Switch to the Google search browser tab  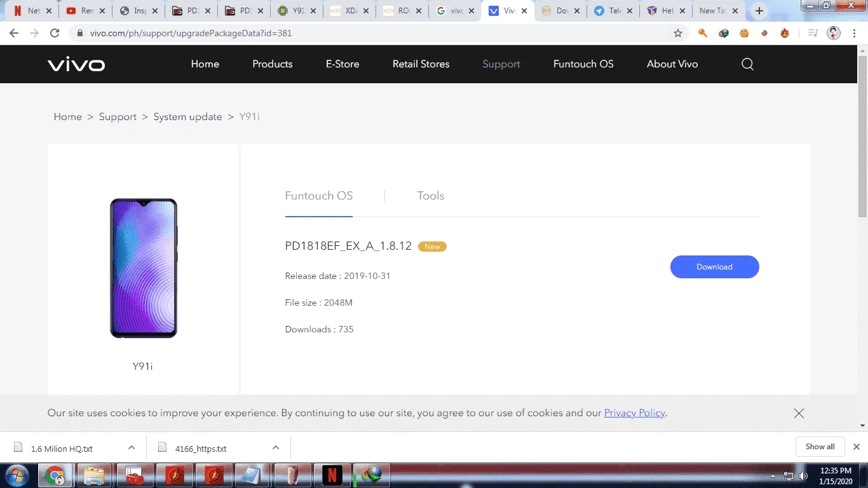[455, 11]
